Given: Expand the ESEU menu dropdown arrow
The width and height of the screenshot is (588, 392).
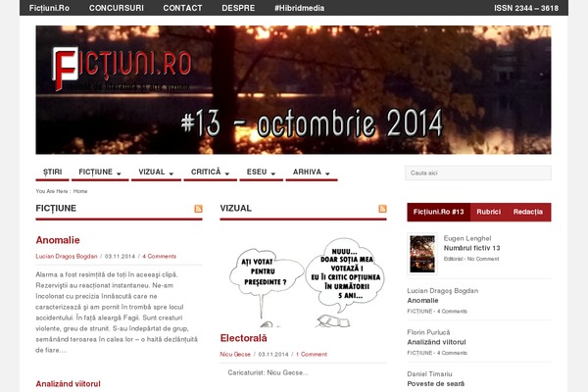Looking at the screenshot, I should tap(273, 173).
